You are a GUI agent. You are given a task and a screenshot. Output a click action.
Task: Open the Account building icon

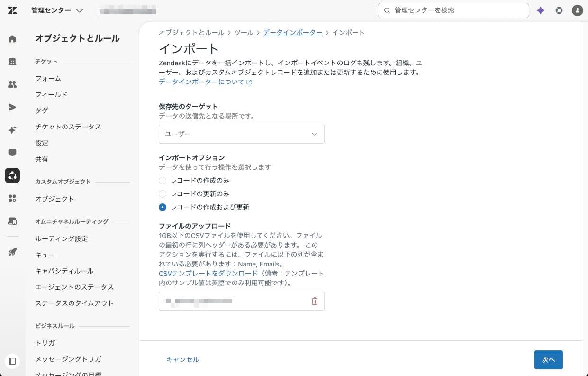click(12, 62)
